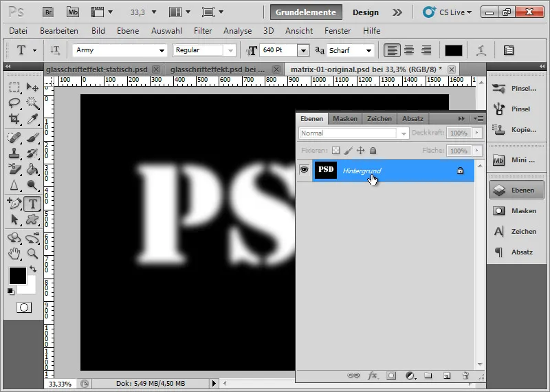Switch to glasschrifteffekt-statisch.psd document tab

pyautogui.click(x=97, y=69)
